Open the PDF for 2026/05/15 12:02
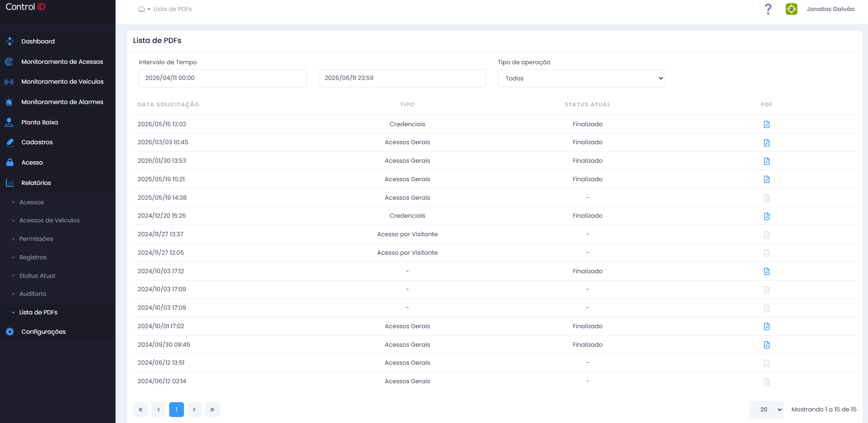This screenshot has width=868, height=423. pos(766,124)
